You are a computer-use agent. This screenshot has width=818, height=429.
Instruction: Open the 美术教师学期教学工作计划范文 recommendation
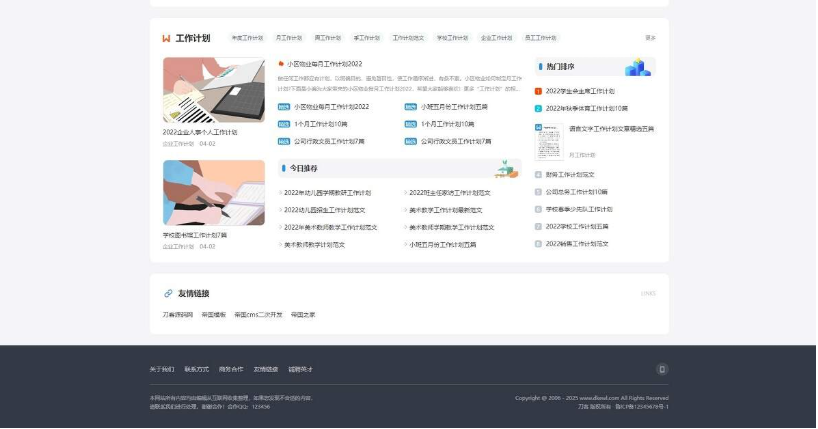coord(452,227)
